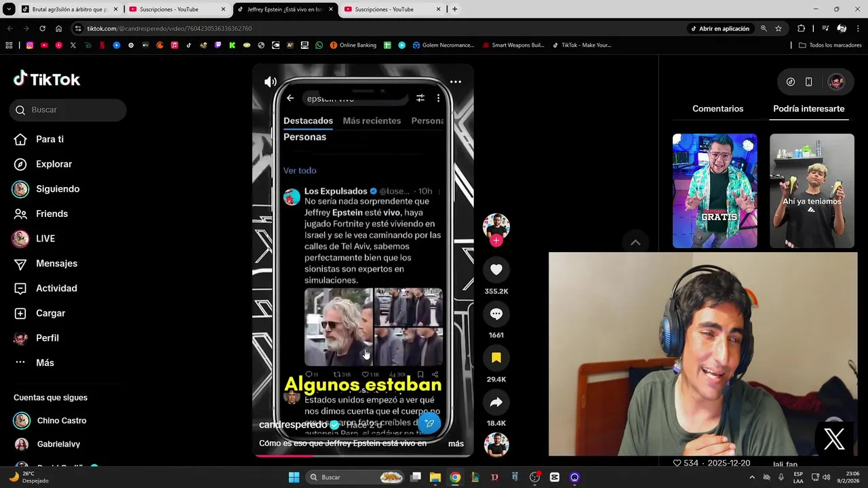Open the Windows Start menu
This screenshot has height=488, width=868.
pyautogui.click(x=294, y=477)
